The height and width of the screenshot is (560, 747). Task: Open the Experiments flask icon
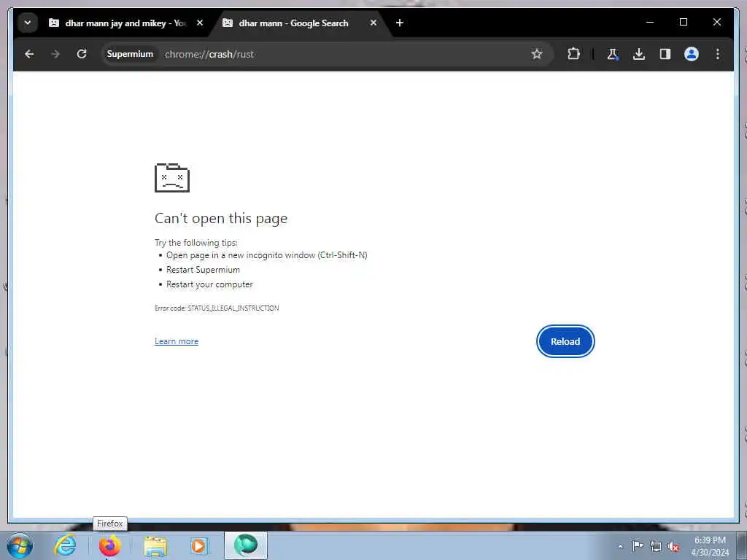pos(613,54)
